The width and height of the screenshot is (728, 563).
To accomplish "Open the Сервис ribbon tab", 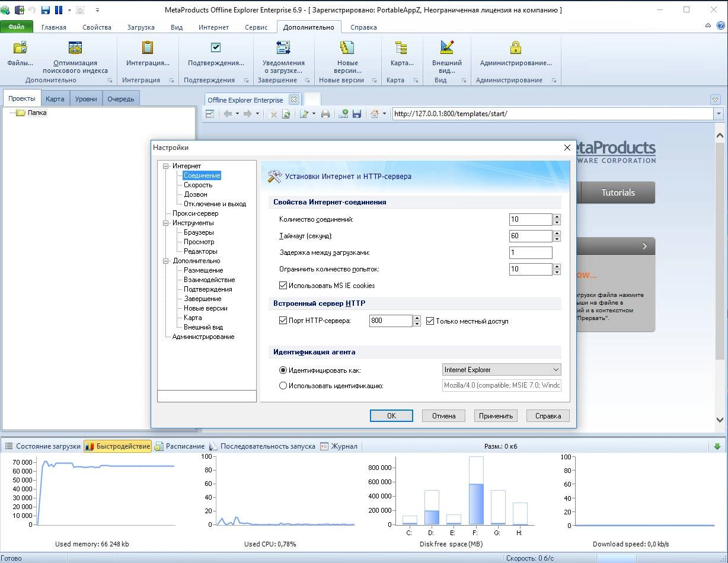I will [256, 27].
